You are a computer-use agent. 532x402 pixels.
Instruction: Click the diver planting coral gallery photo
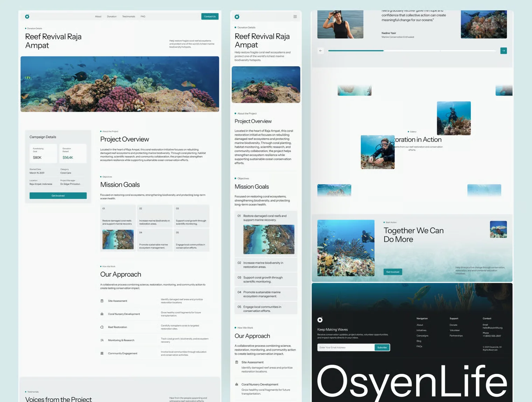(x=378, y=152)
